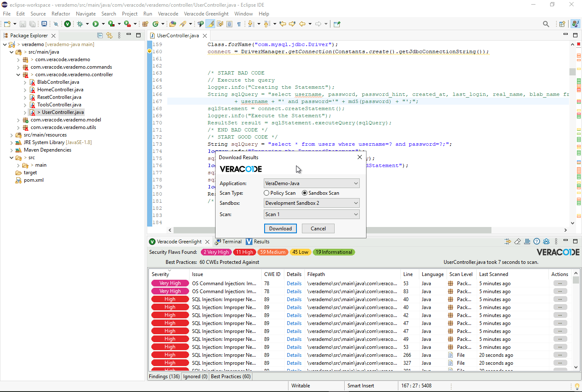Image resolution: width=582 pixels, height=392 pixels.
Task: Click the Greenlight arrows scan icon
Action: click(x=508, y=242)
